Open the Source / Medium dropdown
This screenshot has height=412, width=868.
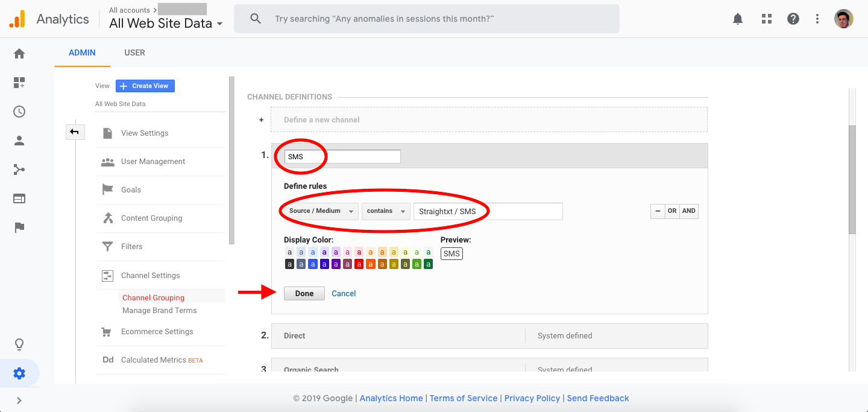(x=319, y=211)
